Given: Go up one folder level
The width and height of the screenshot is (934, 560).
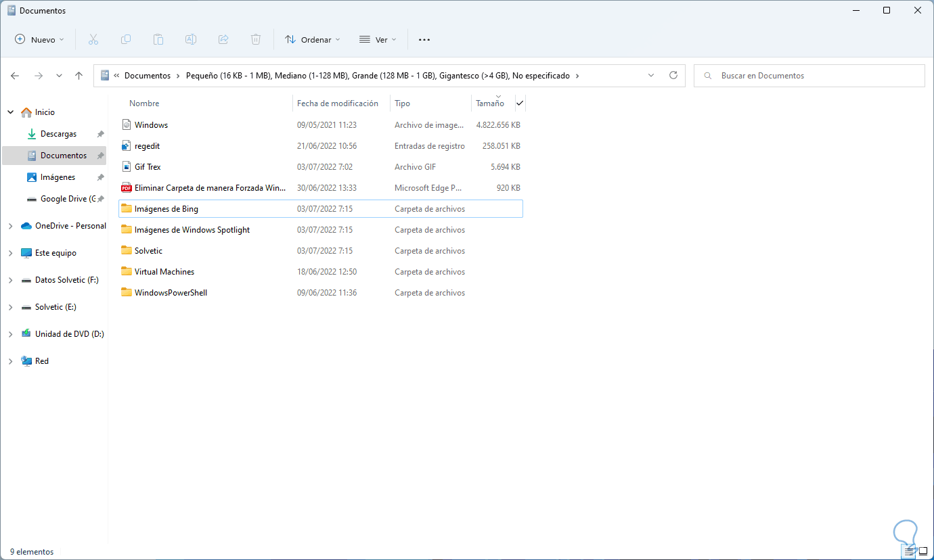Looking at the screenshot, I should click(x=79, y=76).
